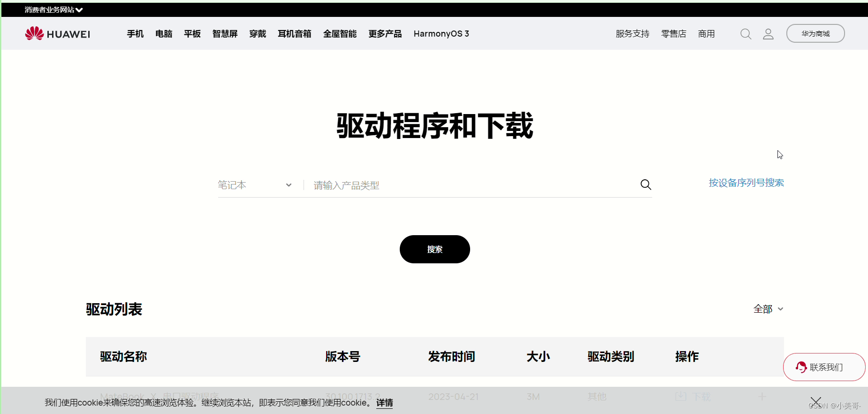The image size is (868, 414).
Task: Open the user account icon
Action: coord(768,34)
